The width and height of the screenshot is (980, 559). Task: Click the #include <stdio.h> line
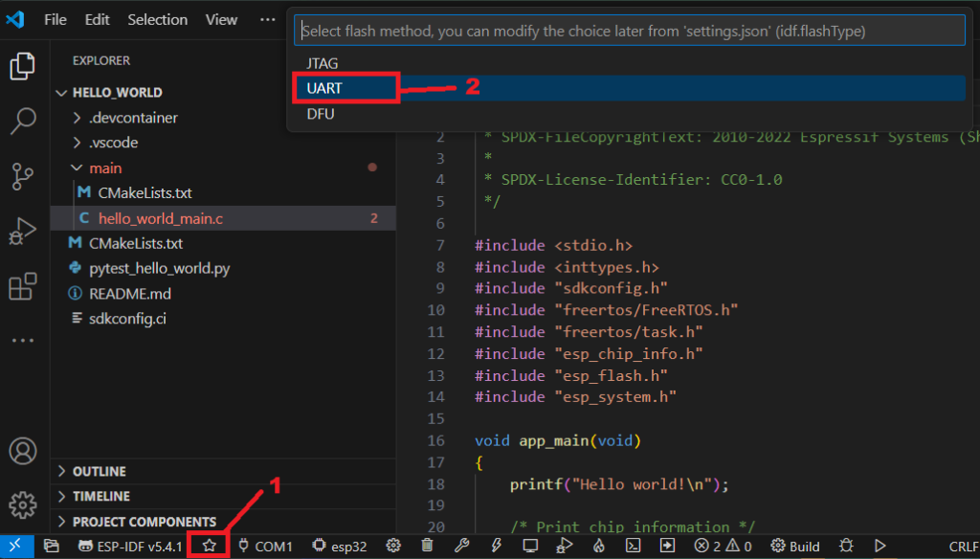point(553,245)
